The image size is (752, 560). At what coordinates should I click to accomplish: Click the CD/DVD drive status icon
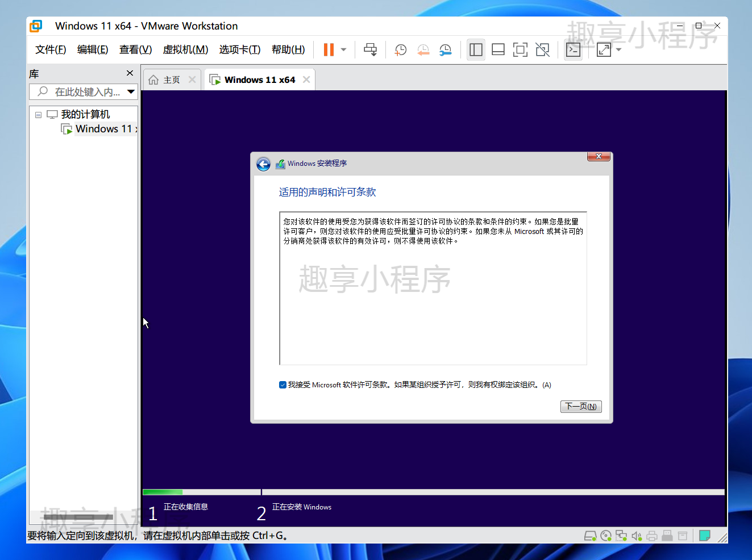(606, 536)
